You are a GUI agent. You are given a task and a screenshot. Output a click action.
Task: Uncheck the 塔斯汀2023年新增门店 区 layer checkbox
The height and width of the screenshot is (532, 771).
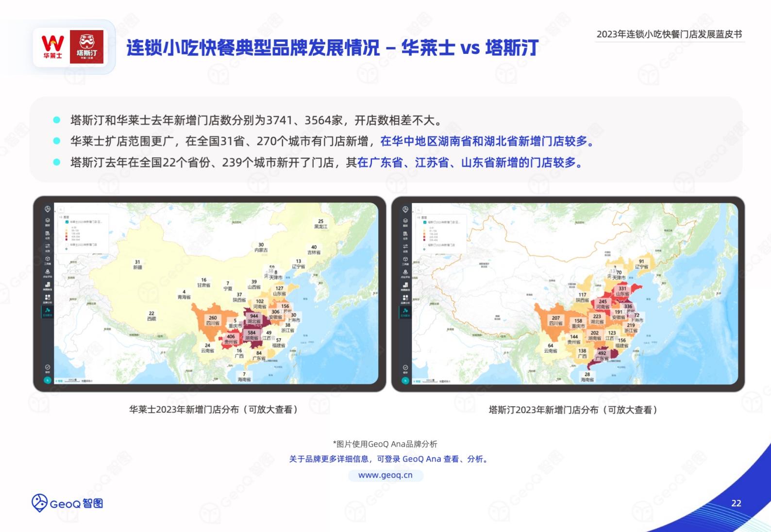tap(425, 222)
